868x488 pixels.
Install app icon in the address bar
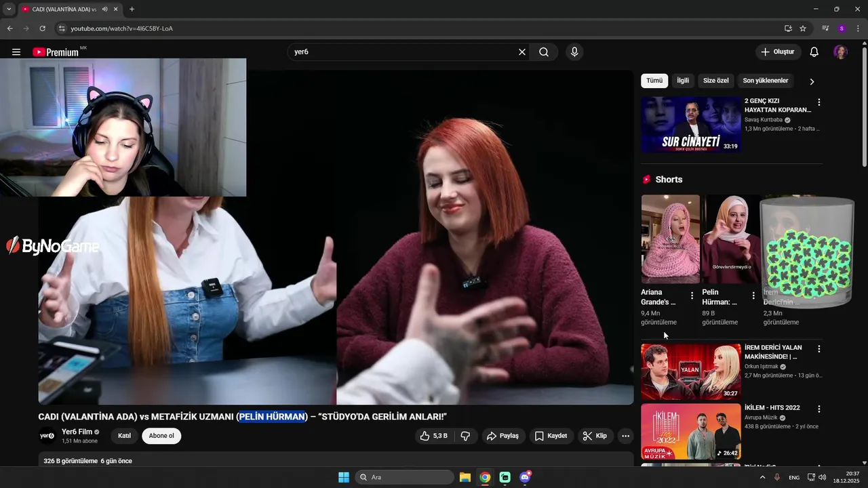(788, 28)
